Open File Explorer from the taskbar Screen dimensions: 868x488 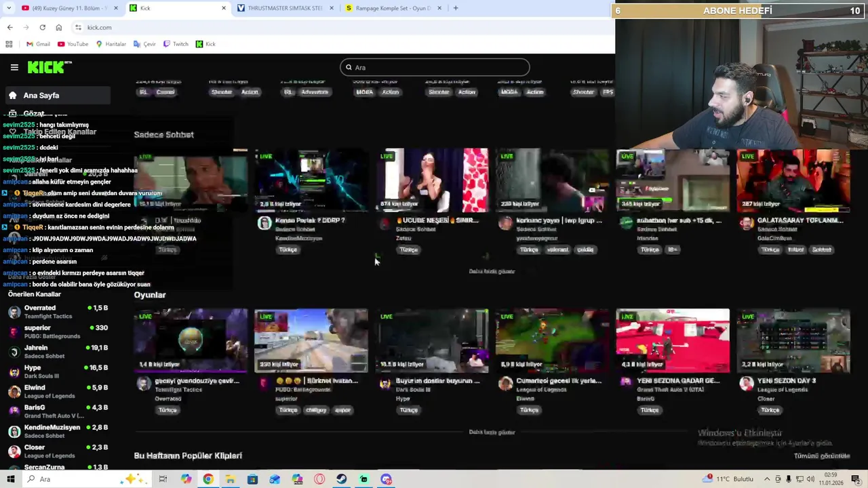(230, 479)
